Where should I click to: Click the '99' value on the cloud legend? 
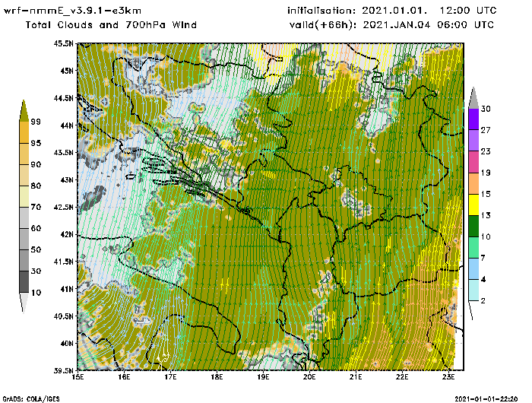(x=36, y=122)
